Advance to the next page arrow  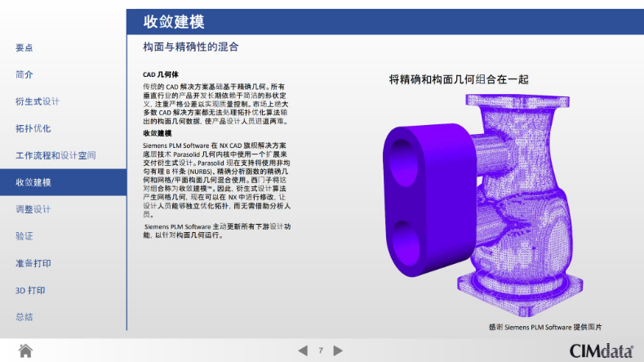338,351
